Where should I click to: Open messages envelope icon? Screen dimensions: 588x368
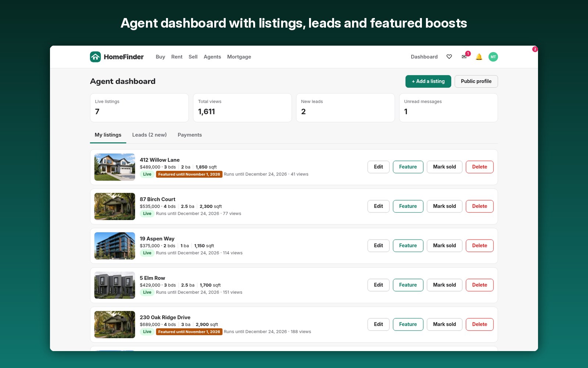tap(464, 57)
